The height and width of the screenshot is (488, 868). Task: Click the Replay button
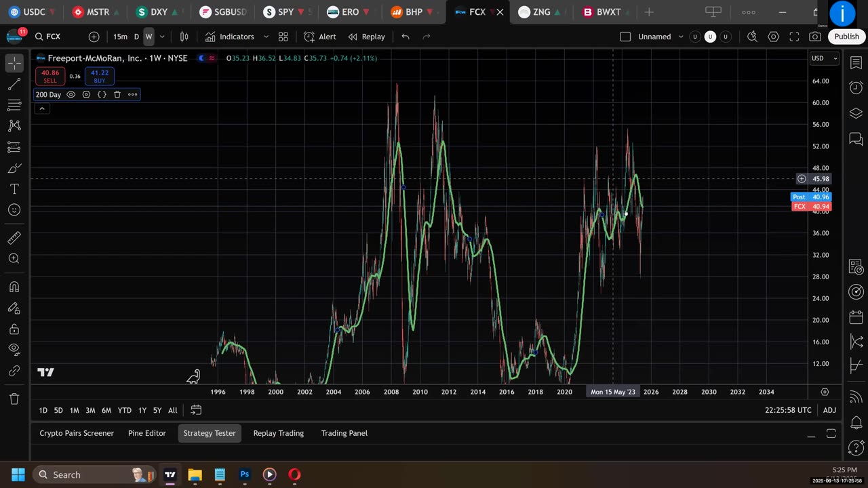point(366,37)
